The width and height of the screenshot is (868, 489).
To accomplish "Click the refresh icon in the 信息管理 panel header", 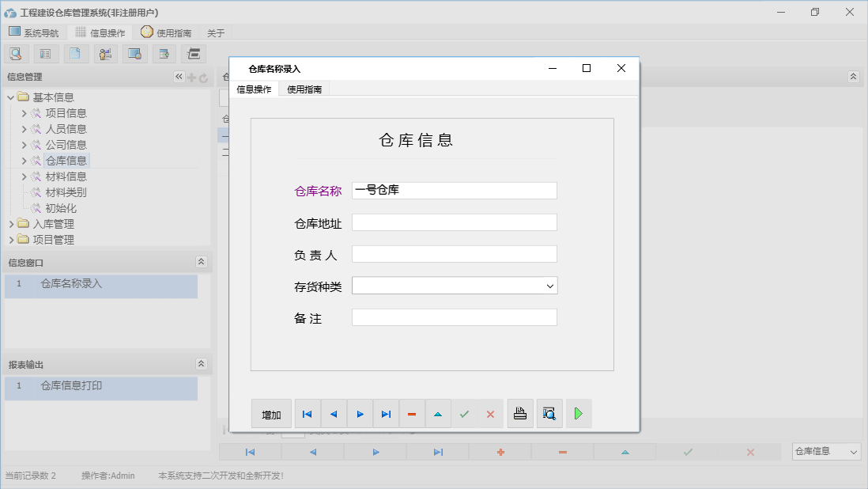I will tap(204, 77).
